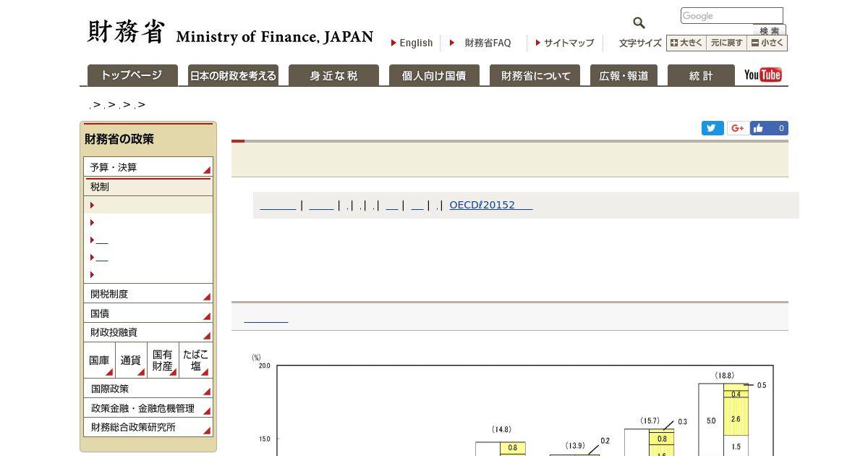The image size is (868, 456).
Task: Click the Facebook like thumbs-up button
Action: click(758, 128)
